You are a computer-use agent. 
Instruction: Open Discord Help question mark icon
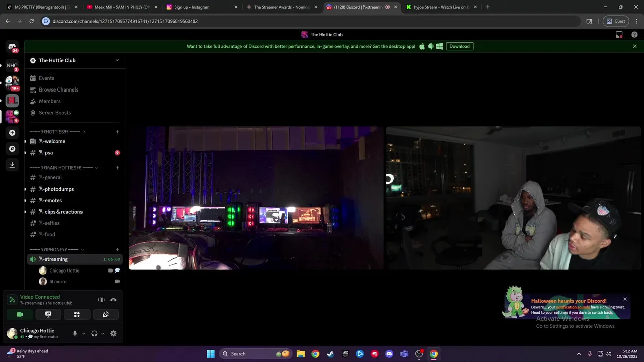click(634, 35)
